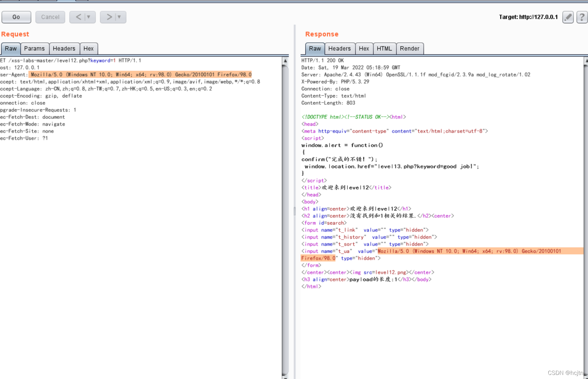The height and width of the screenshot is (379, 588).
Task: Click the request pane vertical scrollbar track
Action: pos(285,220)
